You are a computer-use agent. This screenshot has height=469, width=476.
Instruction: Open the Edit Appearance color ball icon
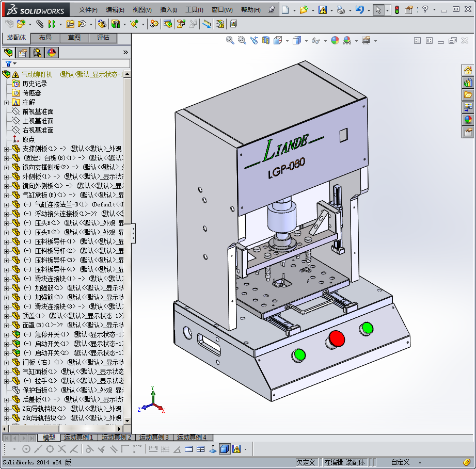point(335,40)
